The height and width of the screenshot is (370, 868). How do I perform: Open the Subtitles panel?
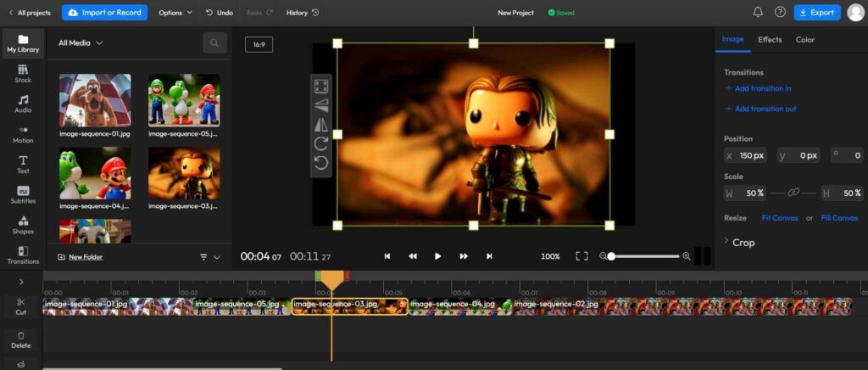[x=23, y=195]
